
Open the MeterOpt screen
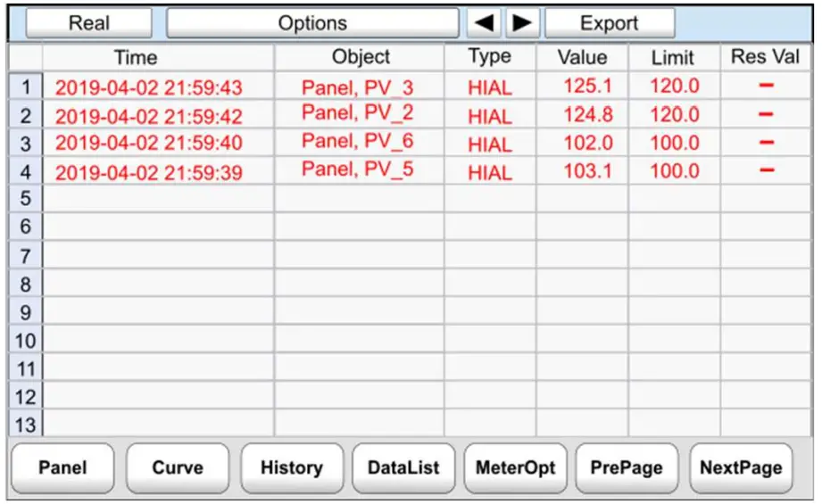pos(515,467)
